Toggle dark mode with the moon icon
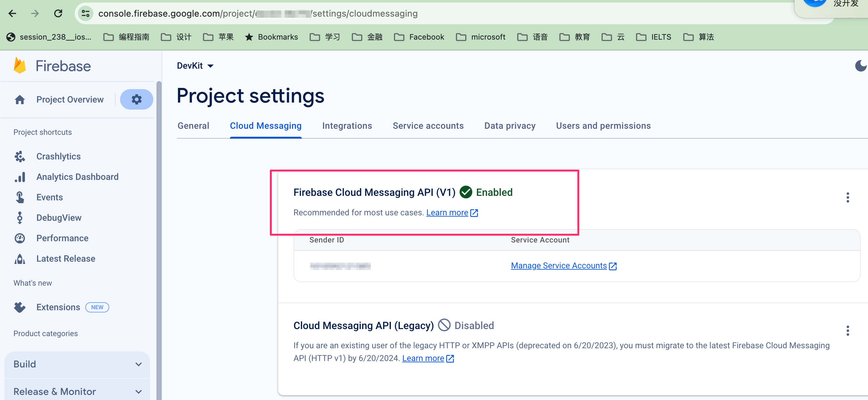The height and width of the screenshot is (400, 868). [861, 66]
